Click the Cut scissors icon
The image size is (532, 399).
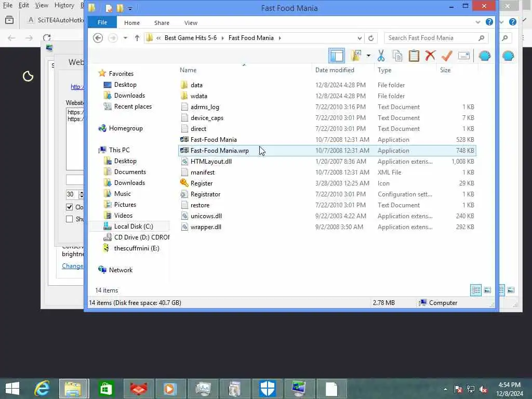point(381,56)
